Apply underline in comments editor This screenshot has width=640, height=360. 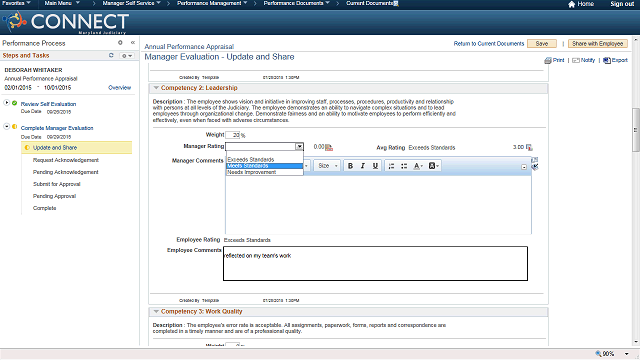pyautogui.click(x=375, y=166)
